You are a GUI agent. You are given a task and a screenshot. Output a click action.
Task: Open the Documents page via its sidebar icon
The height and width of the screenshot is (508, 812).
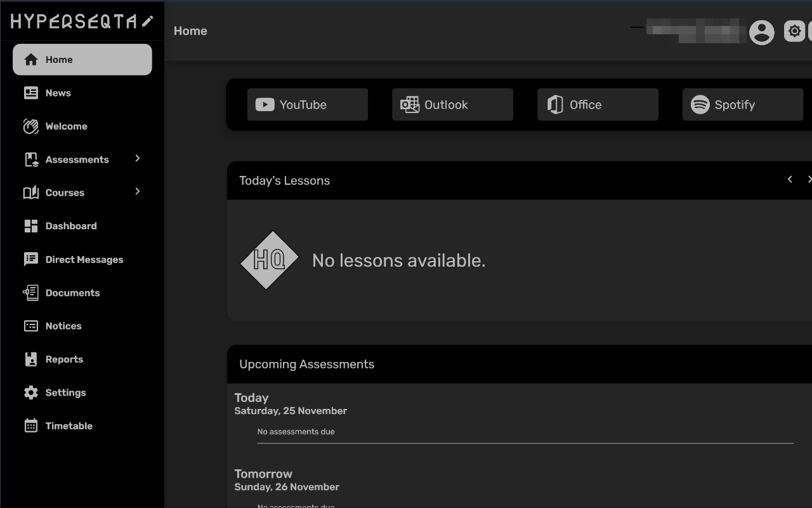pos(30,292)
